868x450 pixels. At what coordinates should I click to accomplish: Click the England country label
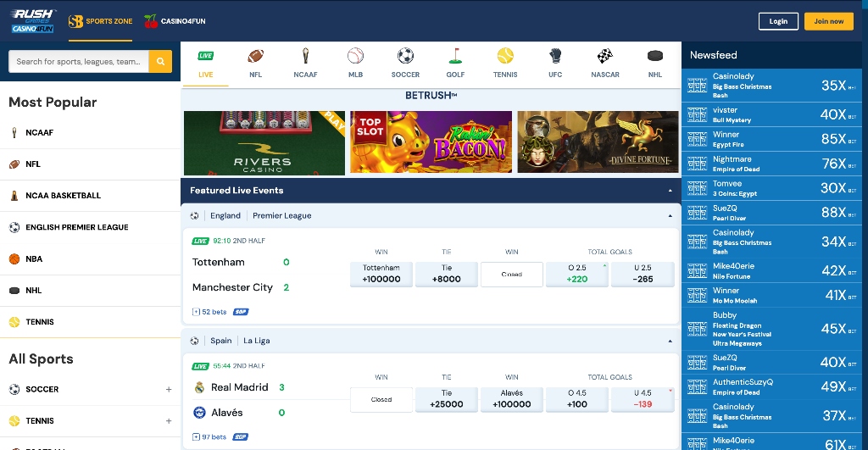225,216
